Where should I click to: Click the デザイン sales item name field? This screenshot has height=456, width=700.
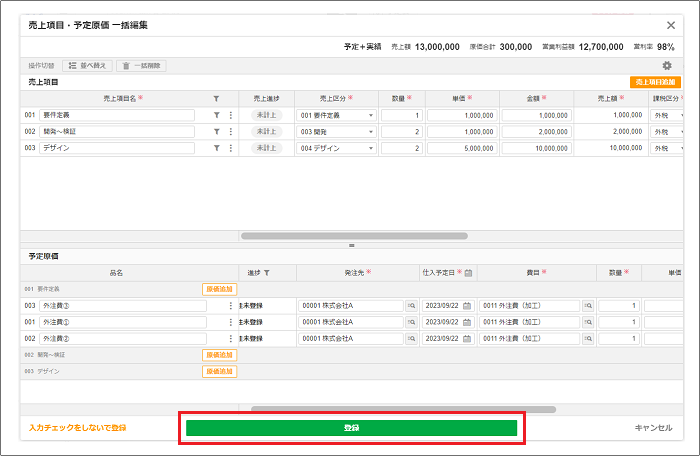point(117,148)
